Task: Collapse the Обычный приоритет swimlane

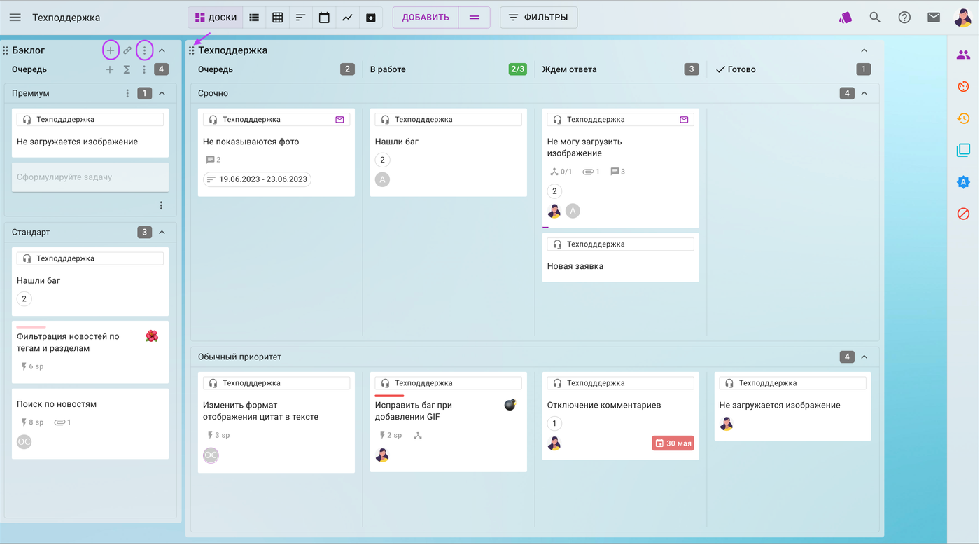Action: tap(864, 357)
